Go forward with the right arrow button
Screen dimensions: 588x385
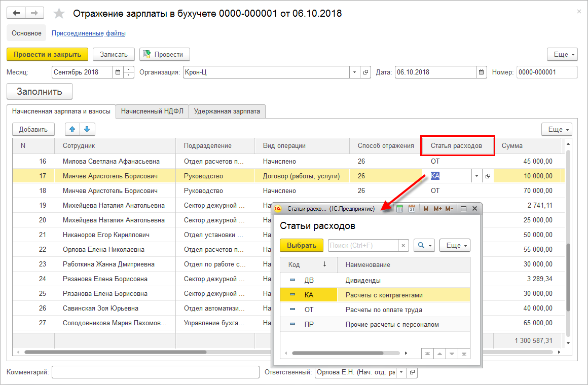pyautogui.click(x=34, y=13)
